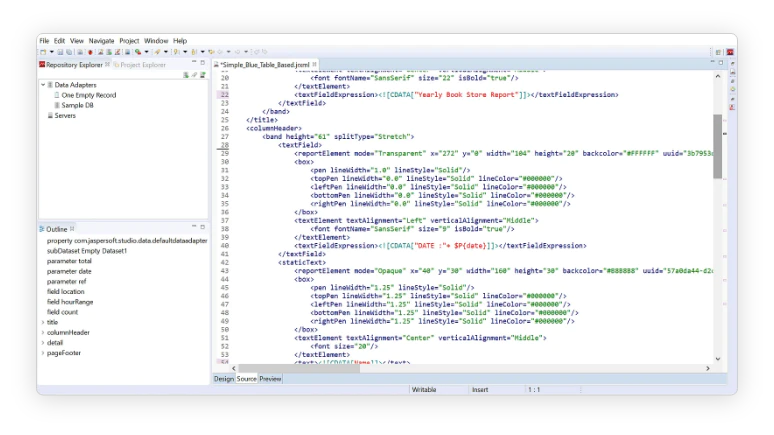
Task: Maximize the editor area
Action: [721, 63]
